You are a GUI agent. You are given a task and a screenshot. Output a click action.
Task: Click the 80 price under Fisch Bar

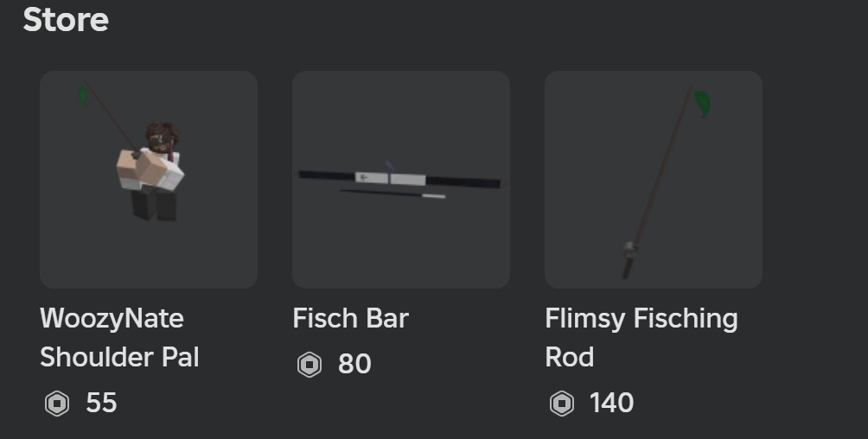[x=354, y=365]
